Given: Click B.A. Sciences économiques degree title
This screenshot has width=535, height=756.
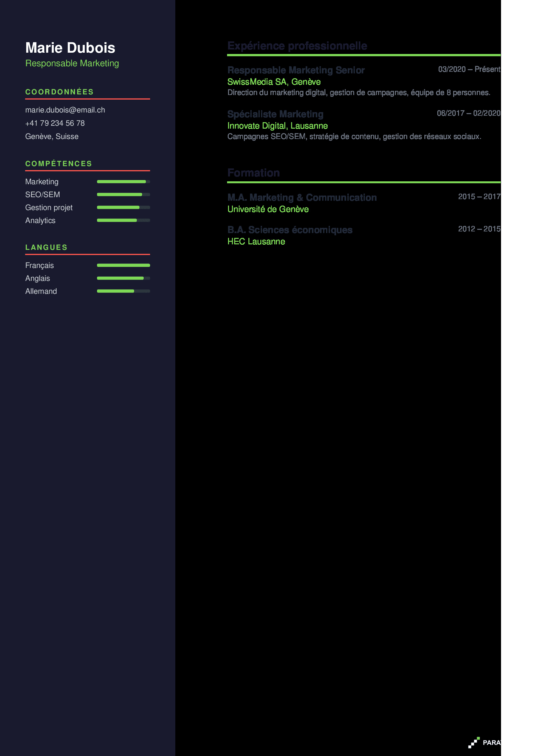Looking at the screenshot, I should 290,230.
